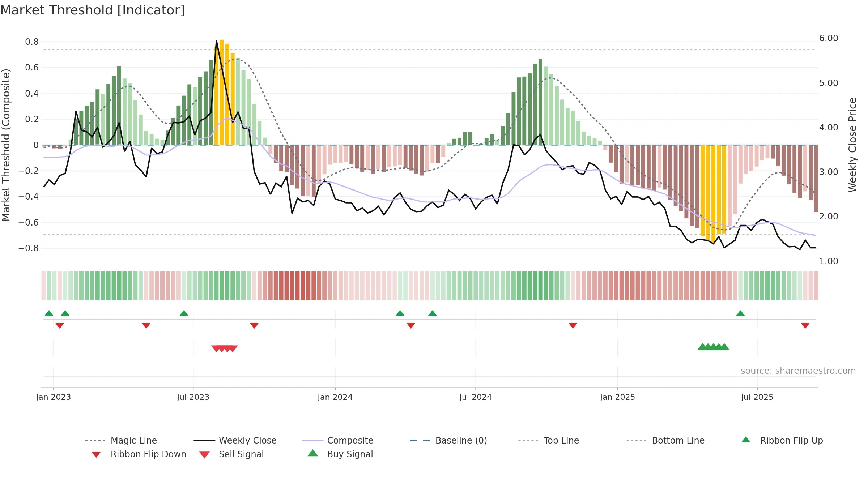Click the green buy signal cluster in spring 2025
868x488 pixels.
pos(713,347)
